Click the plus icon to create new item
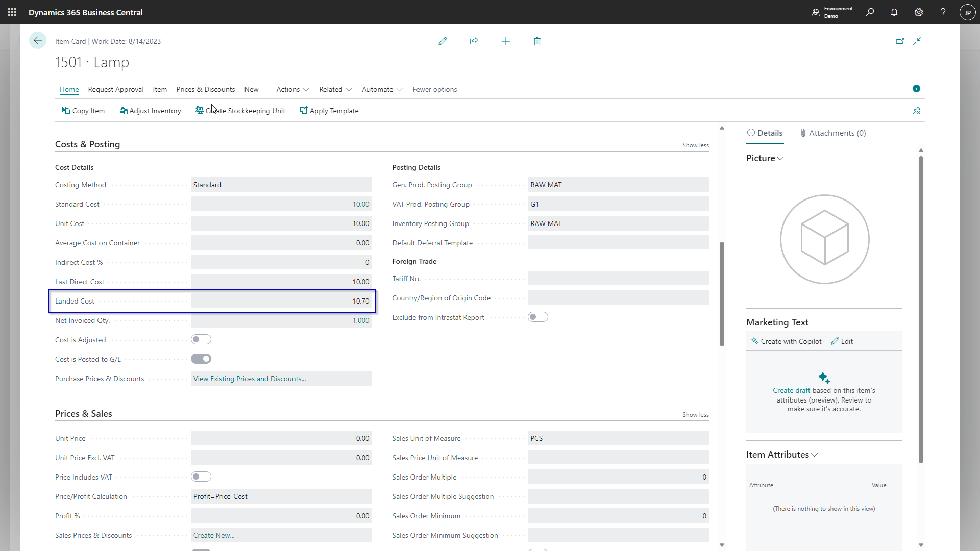Viewport: 980px width, 551px height. click(506, 41)
